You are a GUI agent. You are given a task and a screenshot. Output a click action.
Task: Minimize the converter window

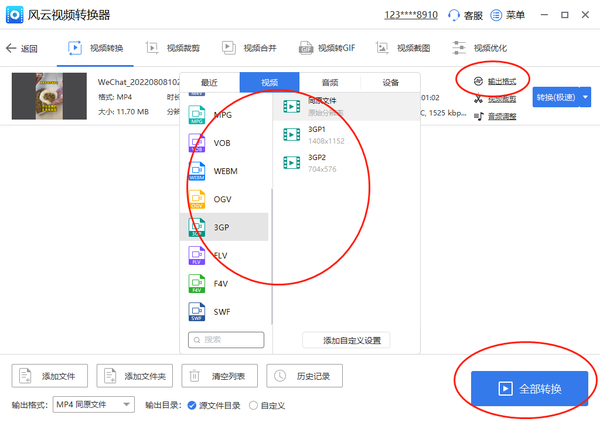[x=544, y=15]
